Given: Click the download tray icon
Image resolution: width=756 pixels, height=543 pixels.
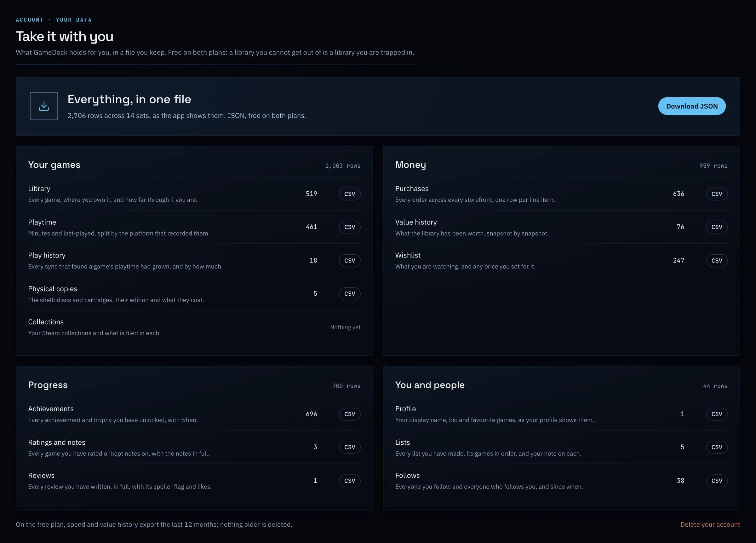Looking at the screenshot, I should (44, 106).
